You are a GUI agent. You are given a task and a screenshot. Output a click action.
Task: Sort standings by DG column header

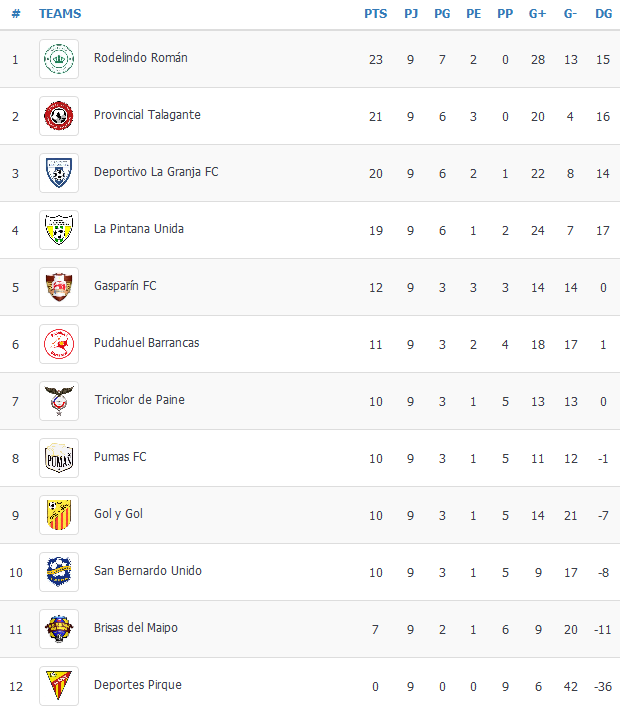[603, 14]
